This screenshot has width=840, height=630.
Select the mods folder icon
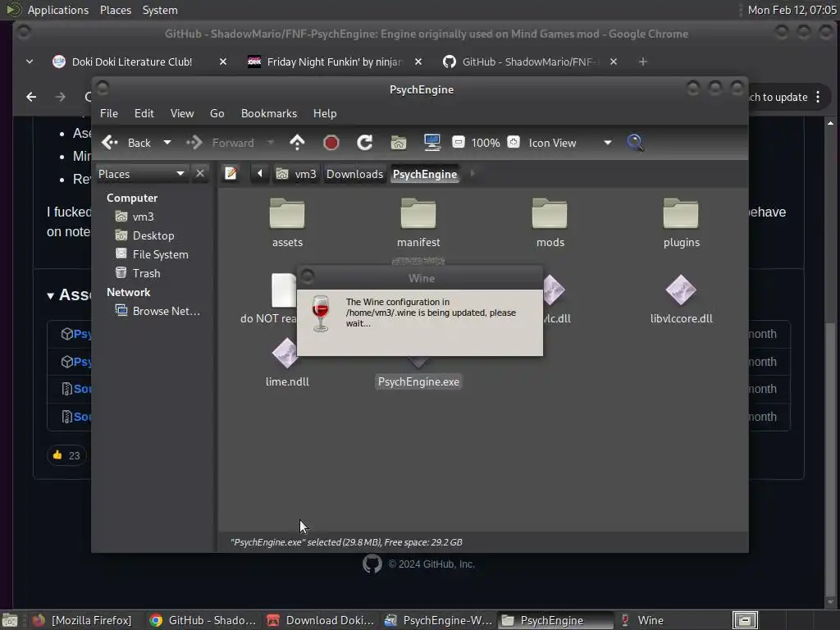(x=550, y=213)
